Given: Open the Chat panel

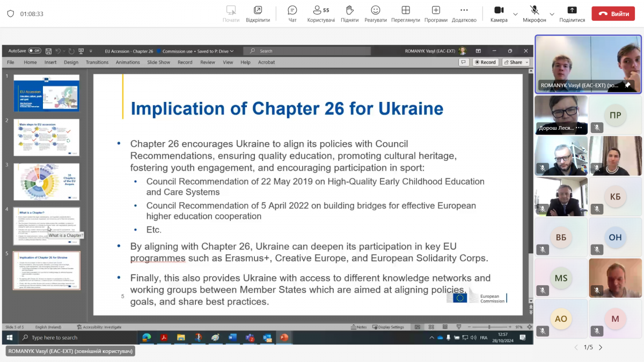Looking at the screenshot, I should pyautogui.click(x=292, y=14).
